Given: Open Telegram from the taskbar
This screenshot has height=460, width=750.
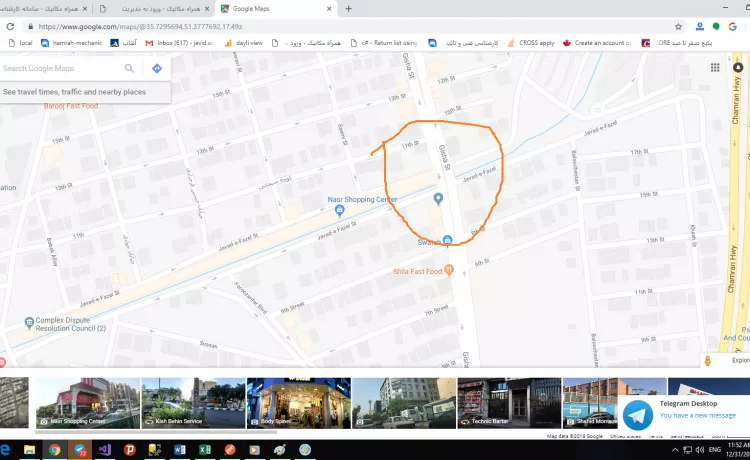Looking at the screenshot, I should pyautogui.click(x=79, y=449).
